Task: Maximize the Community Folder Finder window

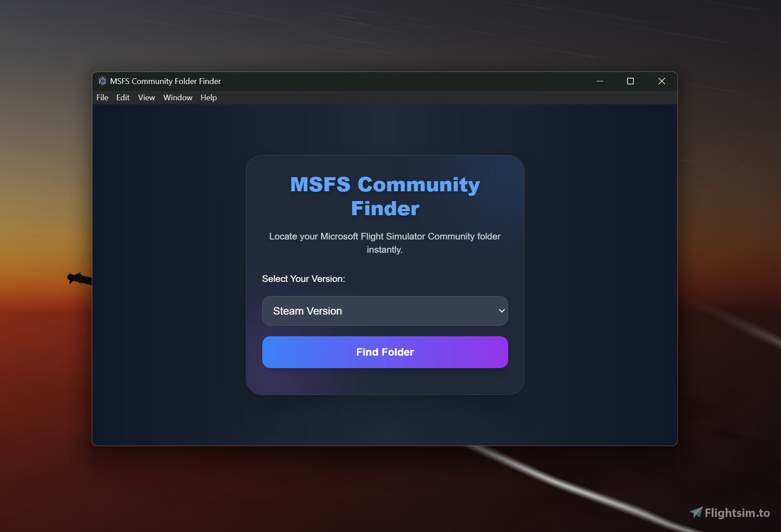Action: coord(630,81)
